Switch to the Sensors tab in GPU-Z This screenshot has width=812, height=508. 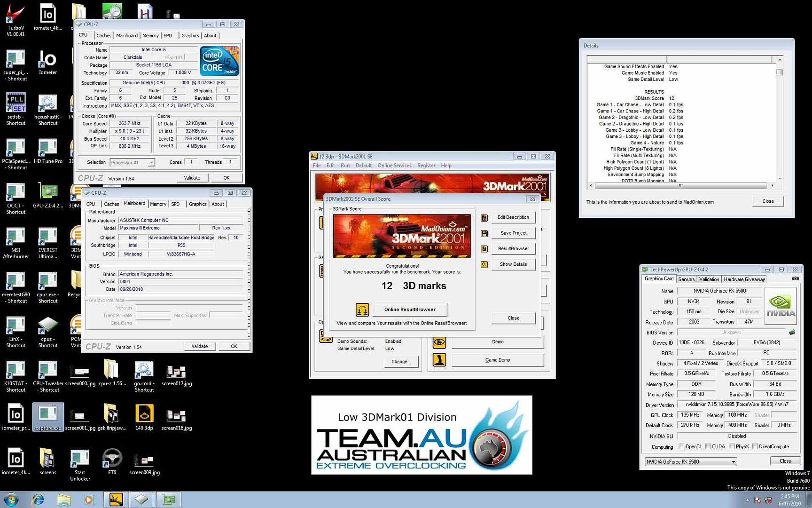(686, 279)
